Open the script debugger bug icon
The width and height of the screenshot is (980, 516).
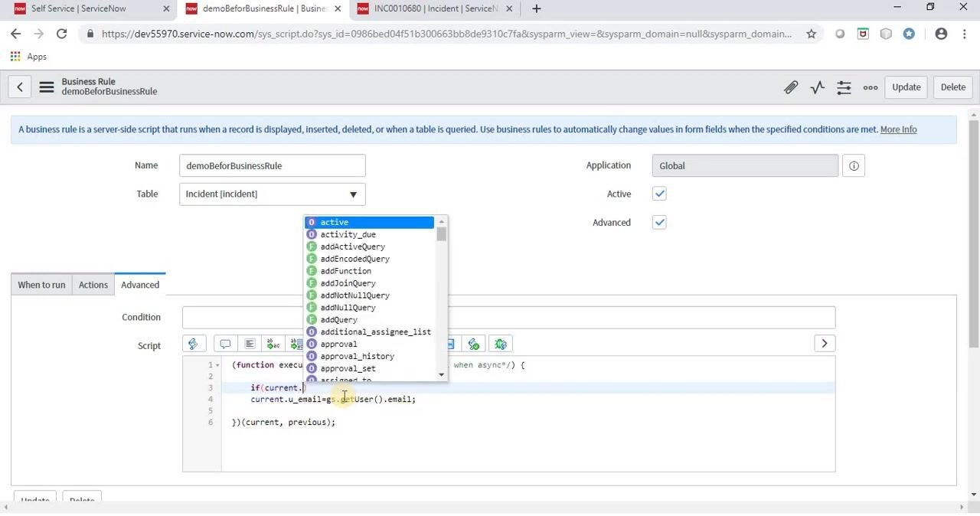(x=501, y=345)
